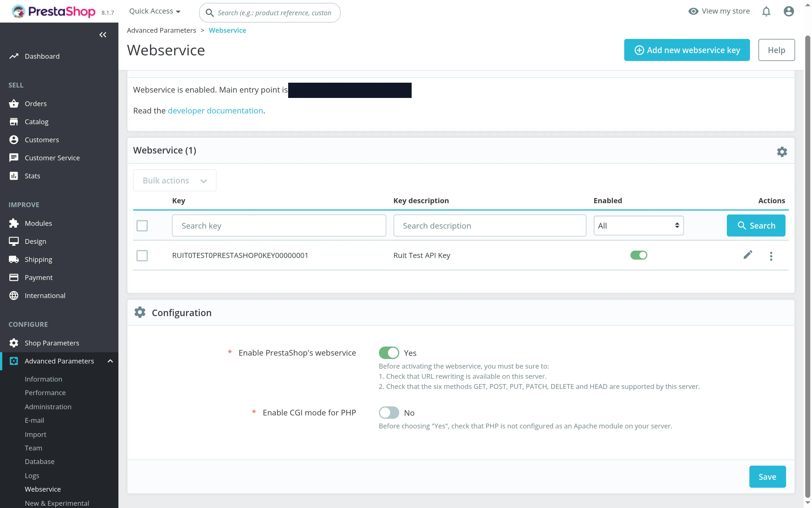The image size is (812, 508).
Task: Check the RUIT0TEST0PRESTASHOP0KEY00000001 row checkbox
Action: (x=142, y=256)
